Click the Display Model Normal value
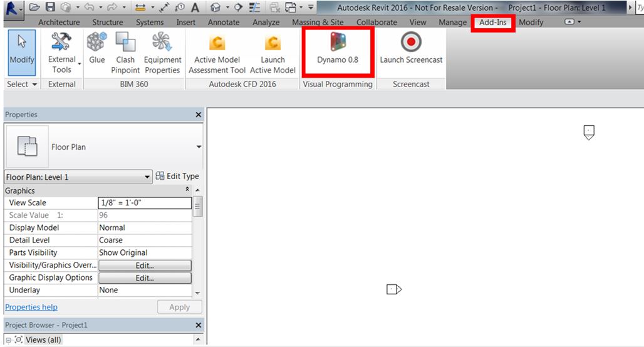Image resolution: width=644 pixels, height=347 pixels. [x=145, y=227]
